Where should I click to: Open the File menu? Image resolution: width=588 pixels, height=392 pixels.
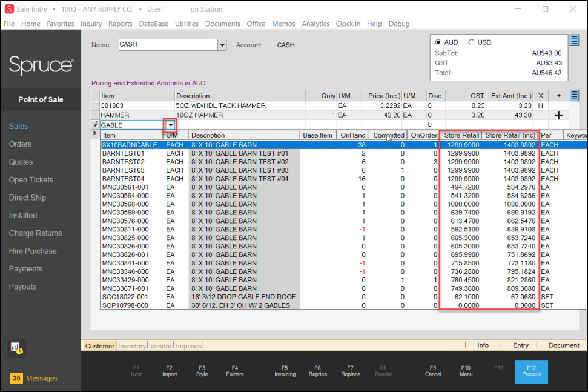click(x=9, y=24)
